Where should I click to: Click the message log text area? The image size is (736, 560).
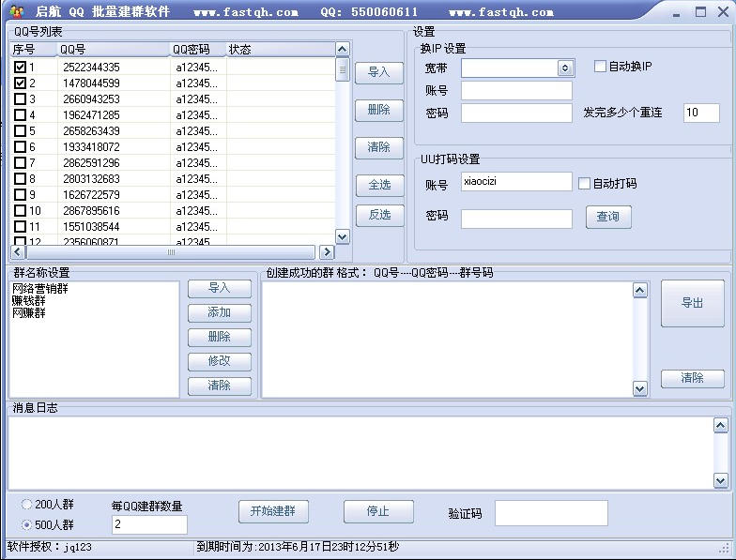point(360,452)
